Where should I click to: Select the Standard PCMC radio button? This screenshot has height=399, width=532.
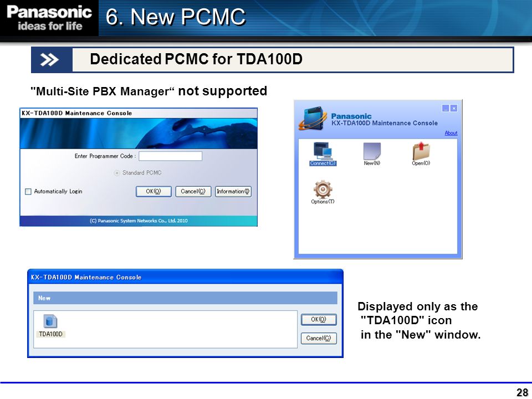click(x=117, y=173)
